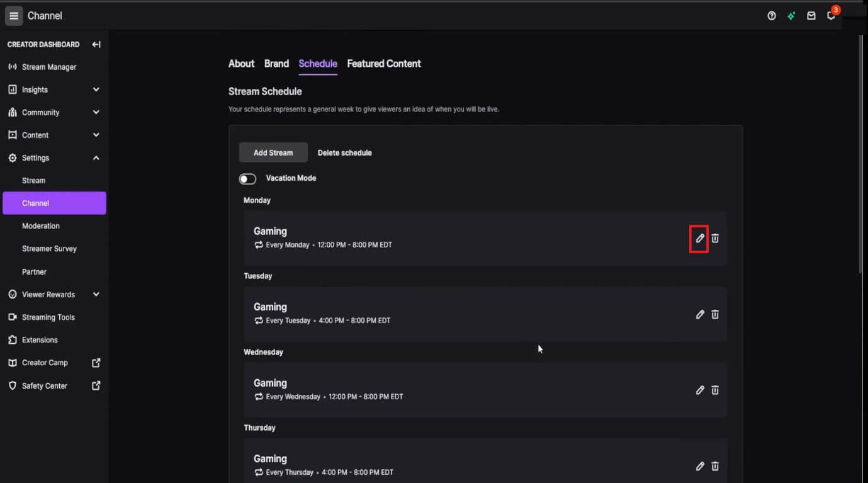Open Safety Center external link arrow
The height and width of the screenshot is (483, 868).
(96, 385)
